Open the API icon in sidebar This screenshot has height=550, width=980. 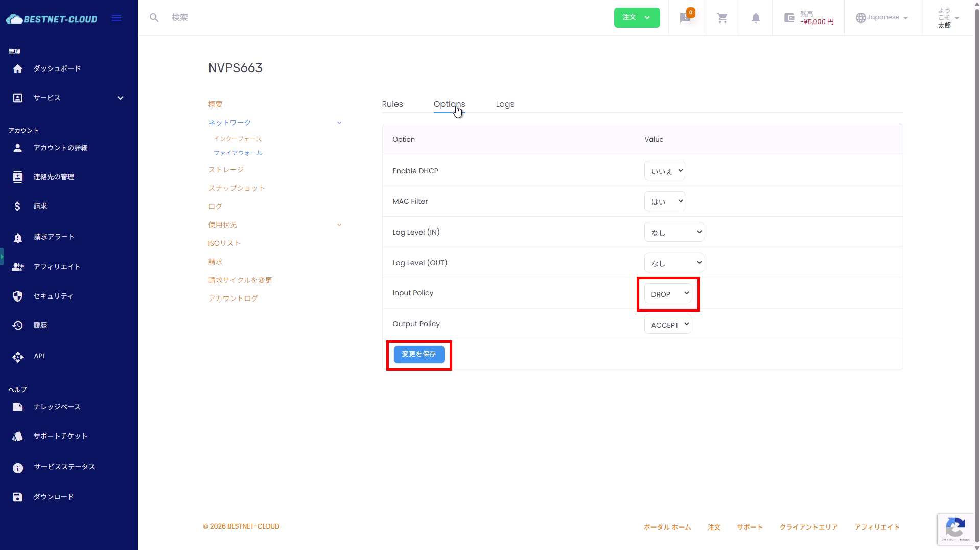(18, 357)
